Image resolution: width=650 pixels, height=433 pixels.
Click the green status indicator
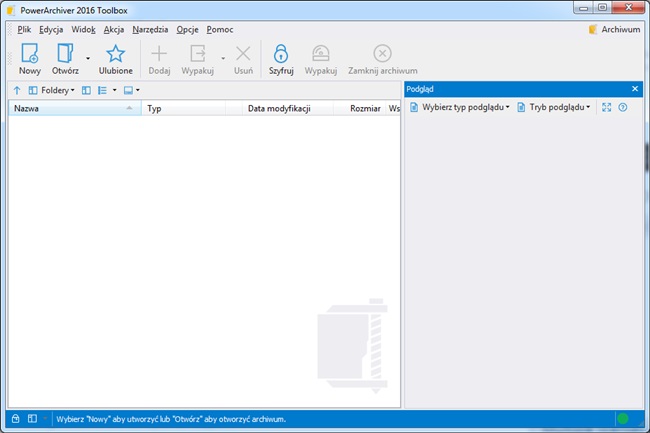[x=623, y=418]
